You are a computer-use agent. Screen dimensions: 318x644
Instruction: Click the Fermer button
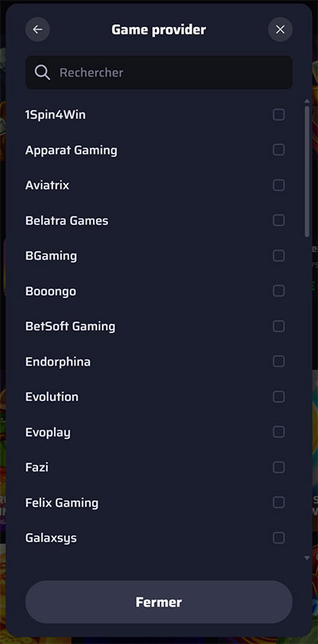(x=159, y=602)
